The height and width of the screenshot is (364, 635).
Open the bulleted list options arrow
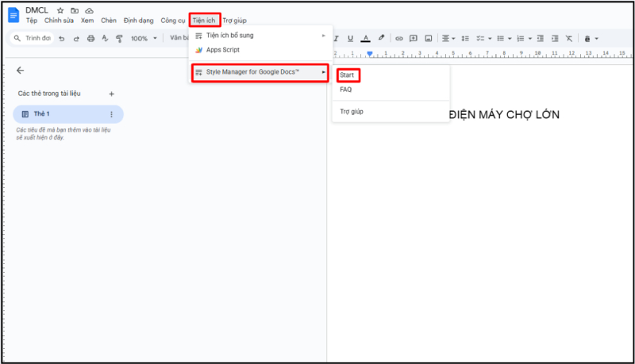[x=510, y=39]
